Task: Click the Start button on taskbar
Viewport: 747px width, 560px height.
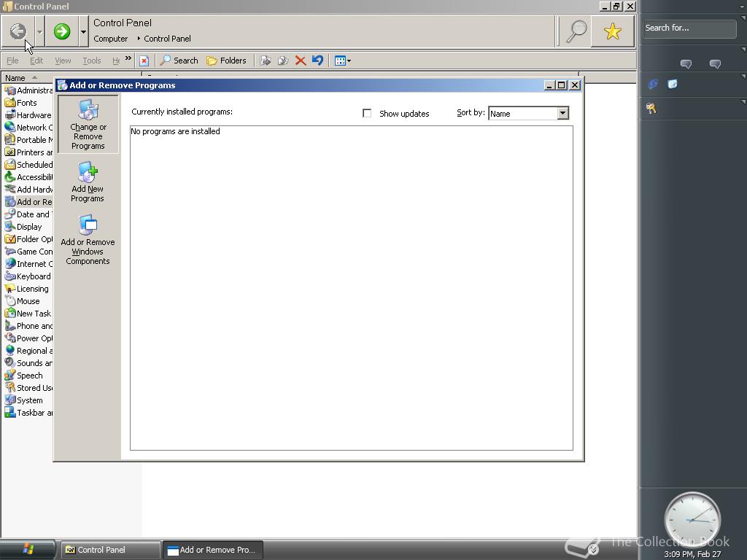Action: pos(28,550)
